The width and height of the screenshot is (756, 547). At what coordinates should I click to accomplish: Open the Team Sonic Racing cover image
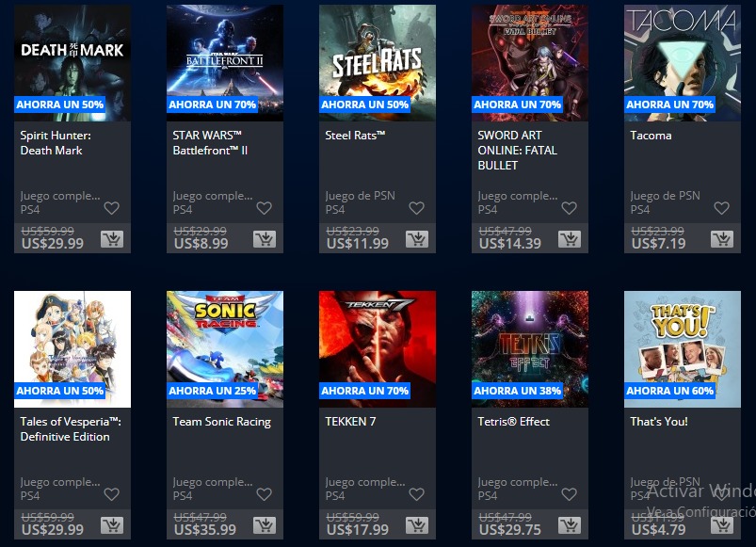tap(225, 349)
